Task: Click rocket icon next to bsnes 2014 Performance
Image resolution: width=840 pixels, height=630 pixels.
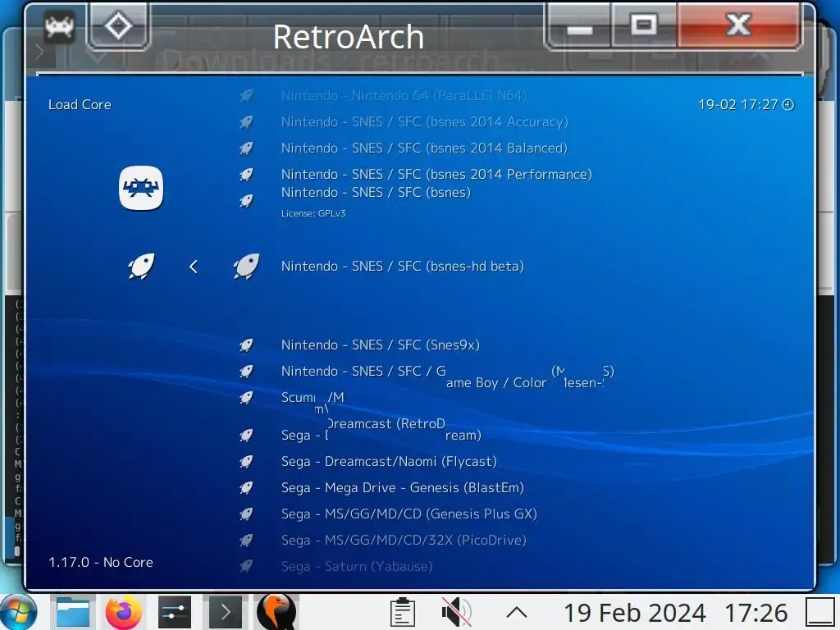Action: point(246,175)
